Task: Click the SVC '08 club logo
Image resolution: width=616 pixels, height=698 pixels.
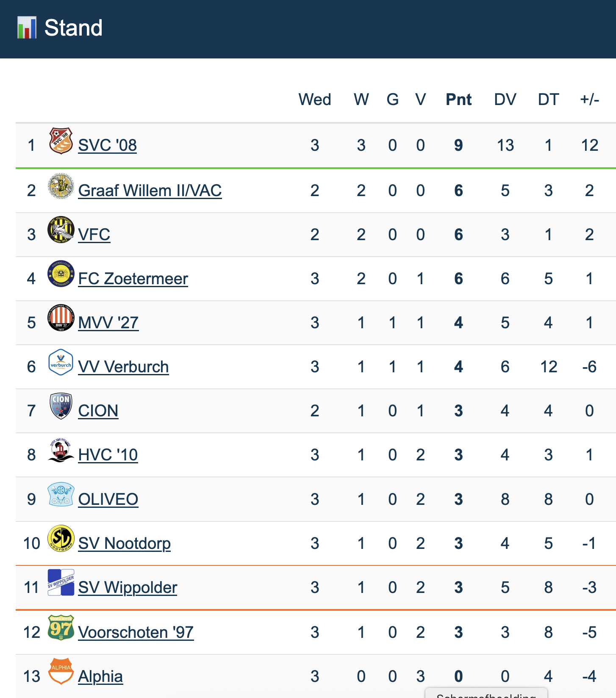Action: tap(61, 141)
